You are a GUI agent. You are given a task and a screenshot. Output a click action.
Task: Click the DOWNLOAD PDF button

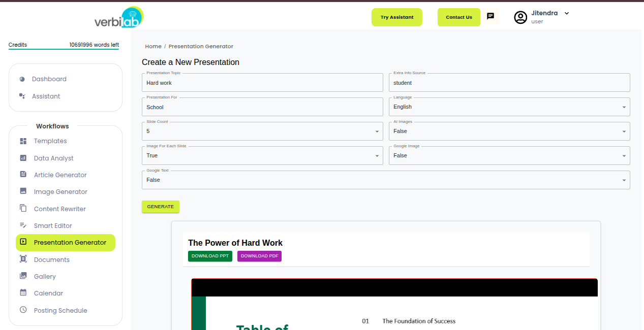(x=259, y=256)
